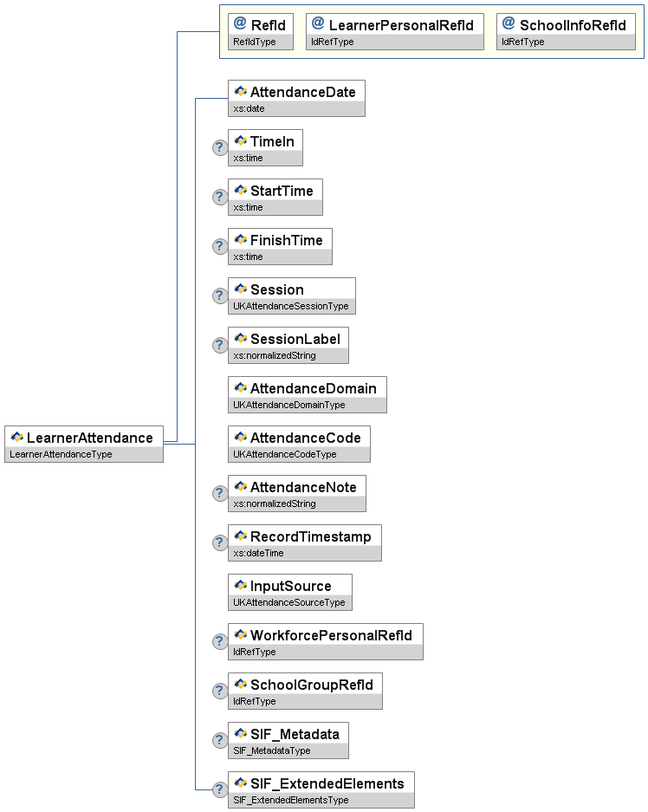648x812 pixels.
Task: Click the UKAttendanceSessionType type label
Action: pyautogui.click(x=291, y=306)
